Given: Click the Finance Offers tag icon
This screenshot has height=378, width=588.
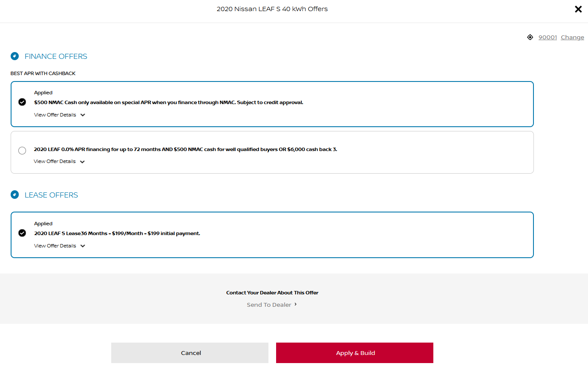Looking at the screenshot, I should [14, 56].
